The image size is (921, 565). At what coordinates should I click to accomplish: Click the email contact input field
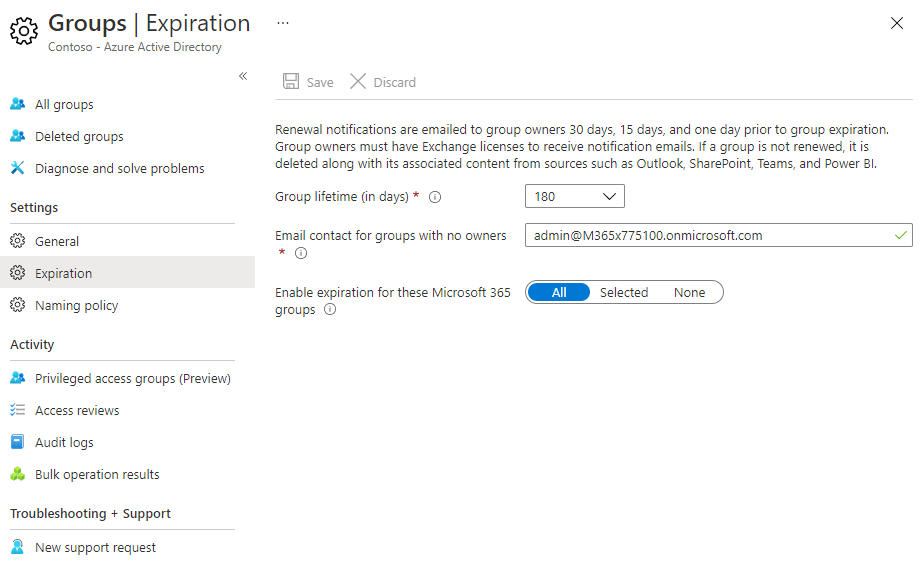pos(708,236)
